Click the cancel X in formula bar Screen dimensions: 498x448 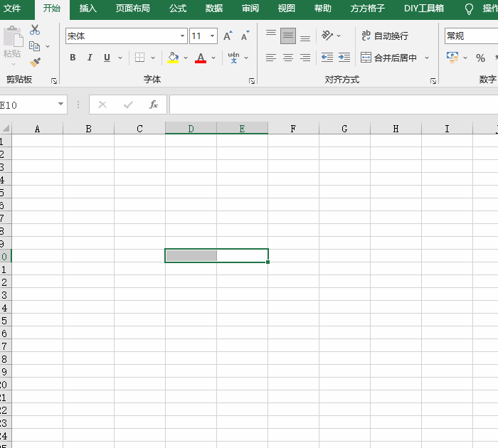click(x=102, y=105)
